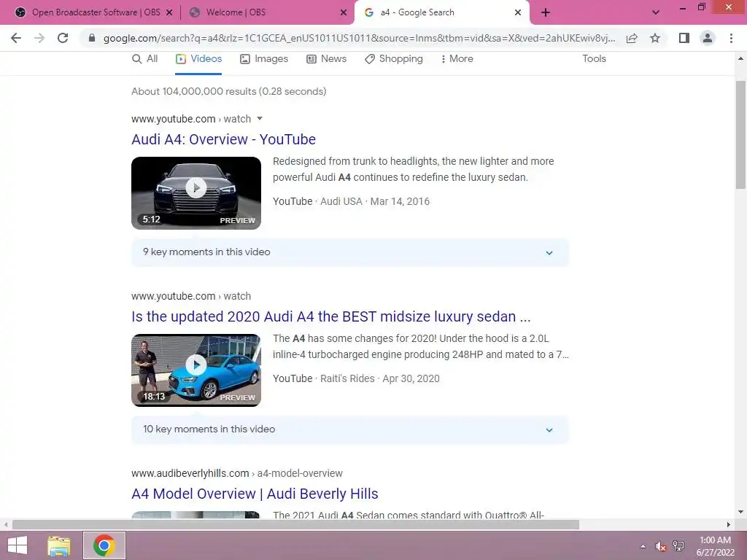The image size is (747, 560).
Task: Open Audi A4: Overview - YouTube link
Action: click(223, 139)
